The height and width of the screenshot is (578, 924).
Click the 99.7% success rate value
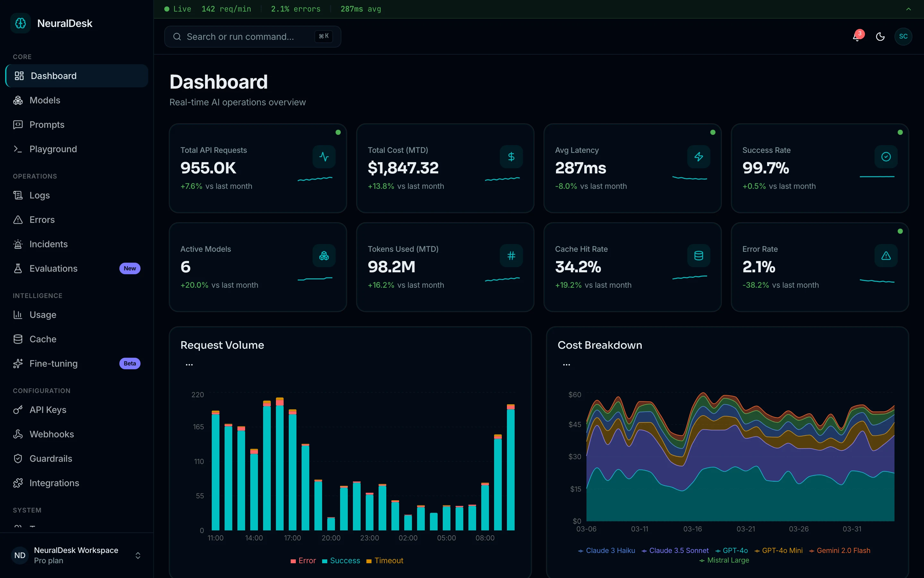point(766,168)
